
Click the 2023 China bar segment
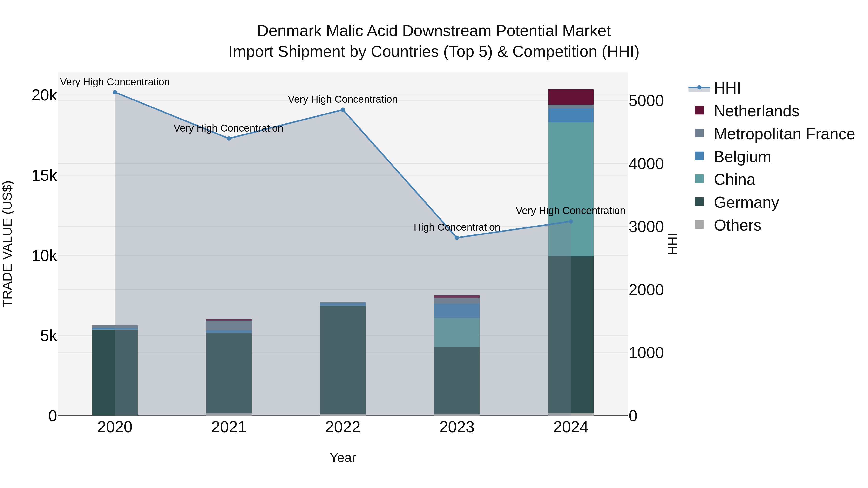(457, 332)
